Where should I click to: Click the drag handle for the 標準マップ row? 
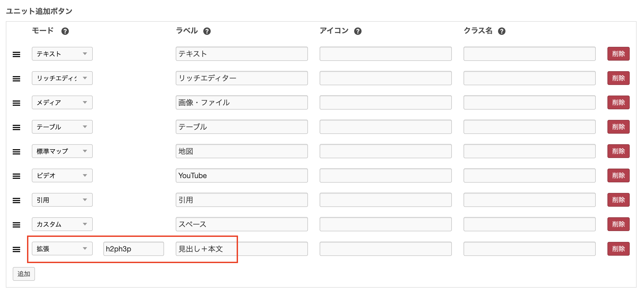point(16,152)
